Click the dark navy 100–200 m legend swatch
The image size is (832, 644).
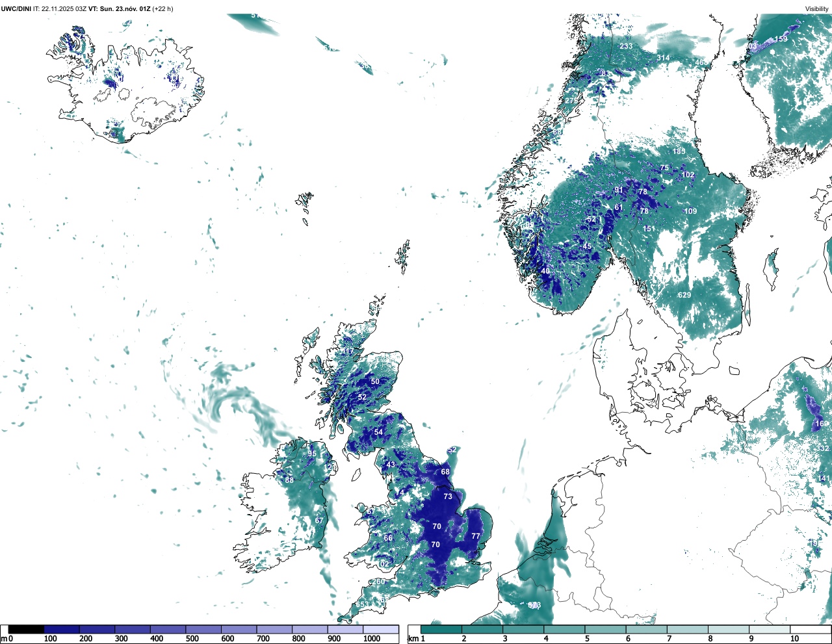[x=62, y=629]
